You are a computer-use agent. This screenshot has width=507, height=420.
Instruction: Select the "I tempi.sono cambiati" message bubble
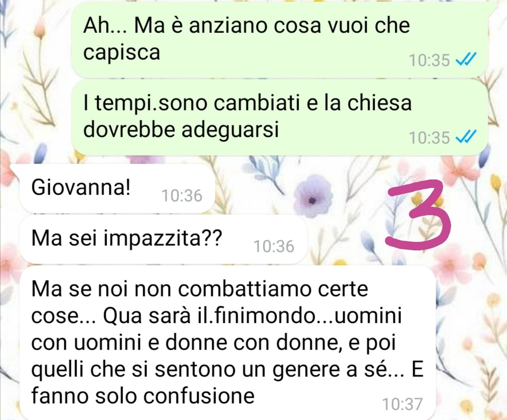click(x=279, y=118)
